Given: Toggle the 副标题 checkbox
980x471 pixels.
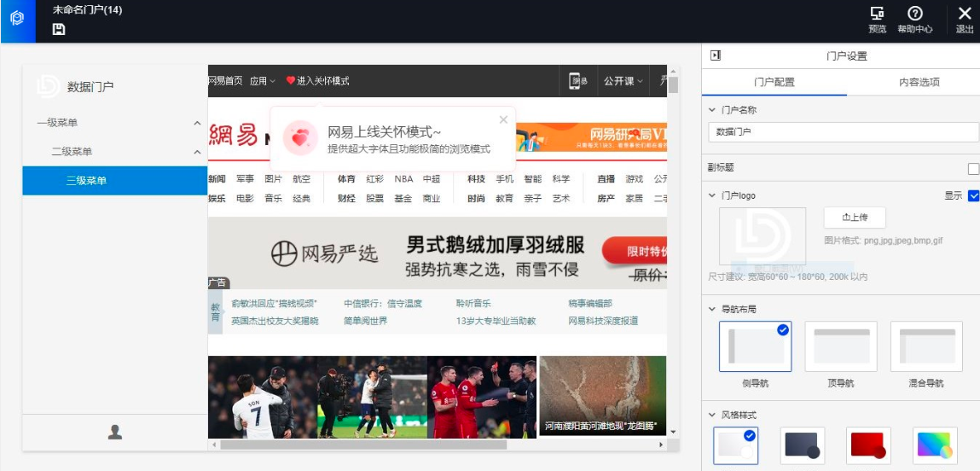Looking at the screenshot, I should click(x=973, y=168).
